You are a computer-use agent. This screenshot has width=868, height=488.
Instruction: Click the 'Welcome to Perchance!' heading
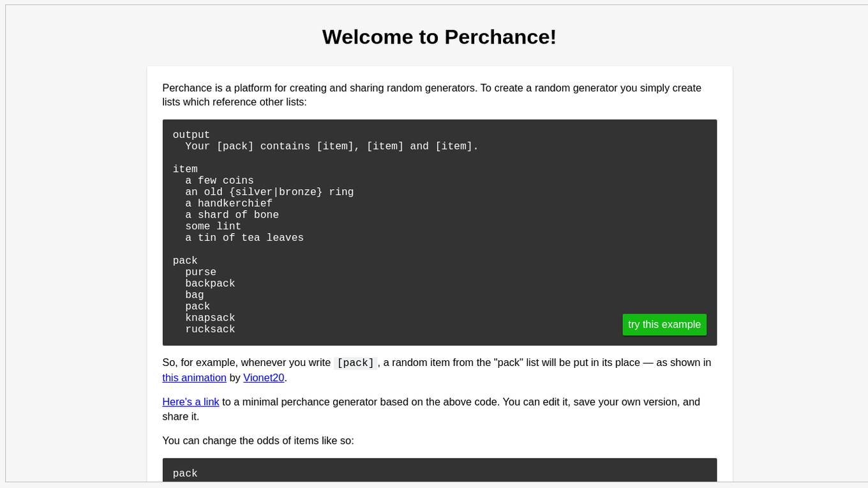(439, 37)
